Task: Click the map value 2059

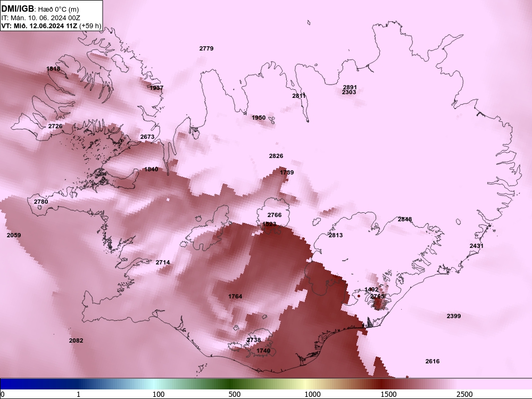Action: pos(14,235)
